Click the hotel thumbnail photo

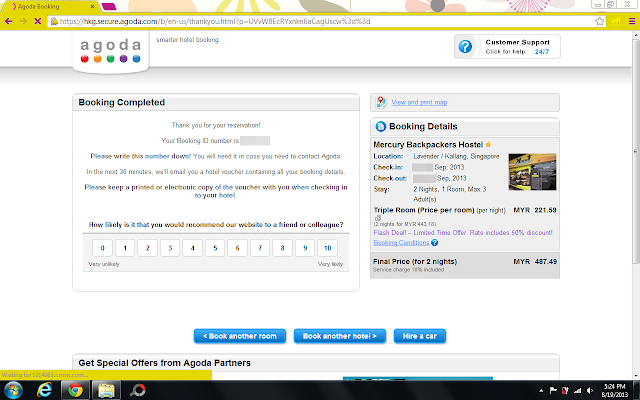click(532, 172)
